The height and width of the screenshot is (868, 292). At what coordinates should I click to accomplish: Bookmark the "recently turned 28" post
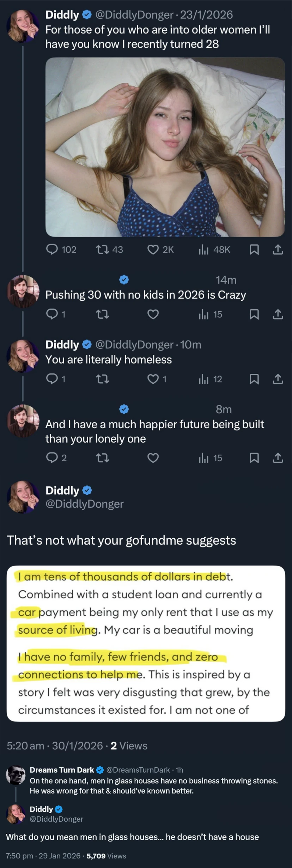click(254, 250)
